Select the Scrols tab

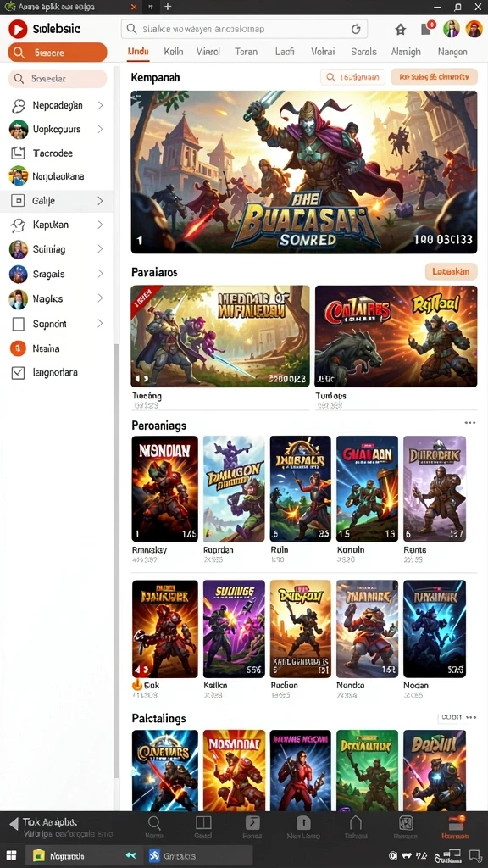pyautogui.click(x=363, y=52)
